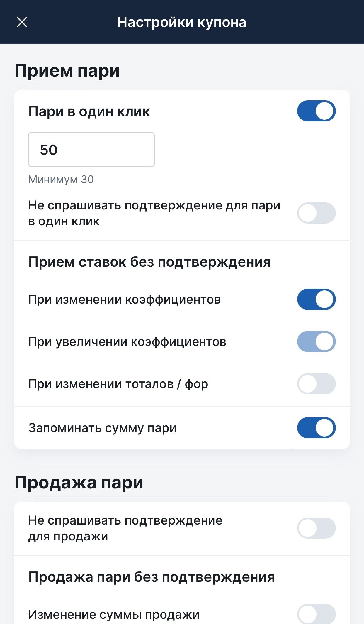Tap the 'При изменении тоталов / фор' label

pos(118,384)
